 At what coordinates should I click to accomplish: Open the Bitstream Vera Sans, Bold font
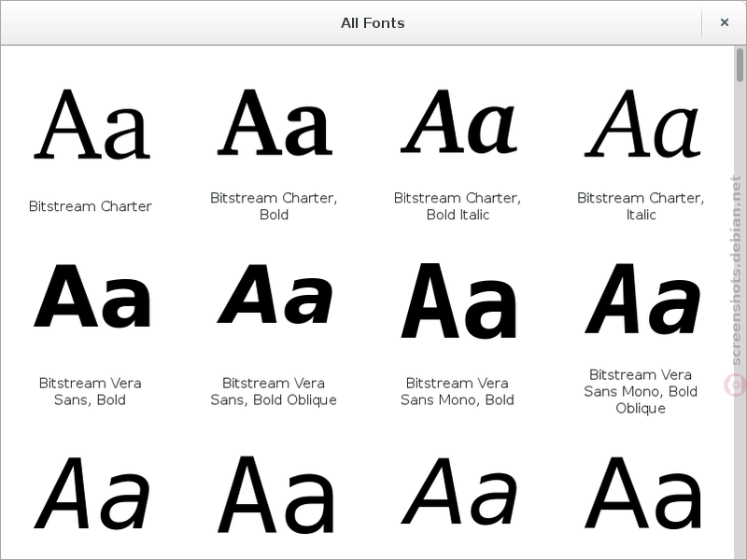click(x=91, y=298)
